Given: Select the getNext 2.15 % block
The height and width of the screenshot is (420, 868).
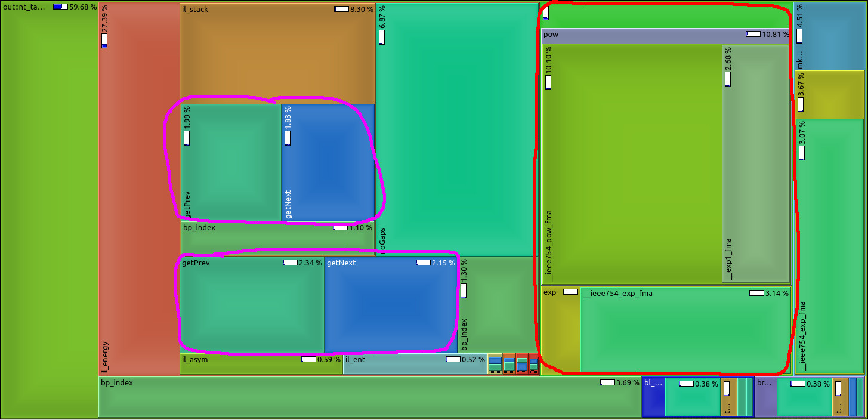Looking at the screenshot, I should pos(391,305).
